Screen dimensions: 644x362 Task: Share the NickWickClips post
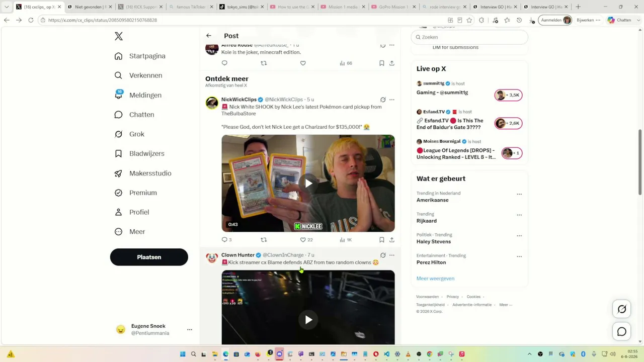(392, 240)
